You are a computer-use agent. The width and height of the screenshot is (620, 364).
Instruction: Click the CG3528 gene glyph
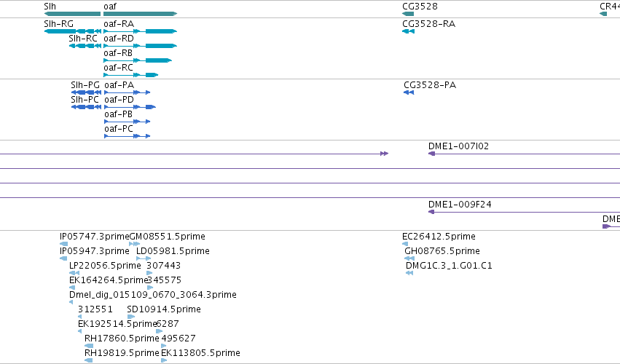click(408, 14)
